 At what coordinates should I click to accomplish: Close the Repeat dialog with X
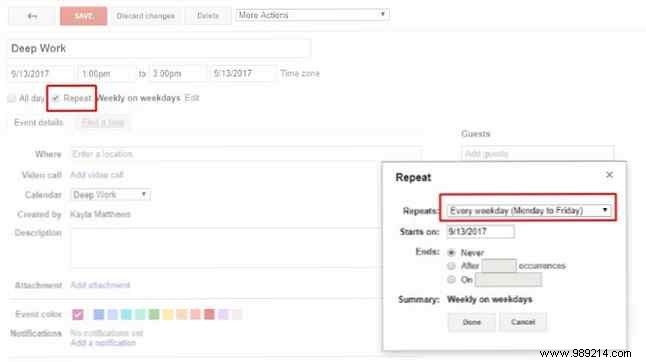pyautogui.click(x=609, y=175)
